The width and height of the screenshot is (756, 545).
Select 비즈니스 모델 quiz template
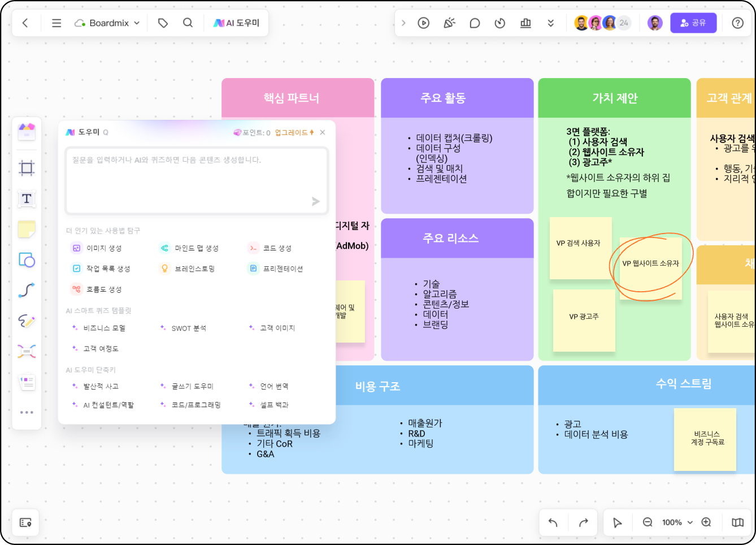pyautogui.click(x=98, y=328)
